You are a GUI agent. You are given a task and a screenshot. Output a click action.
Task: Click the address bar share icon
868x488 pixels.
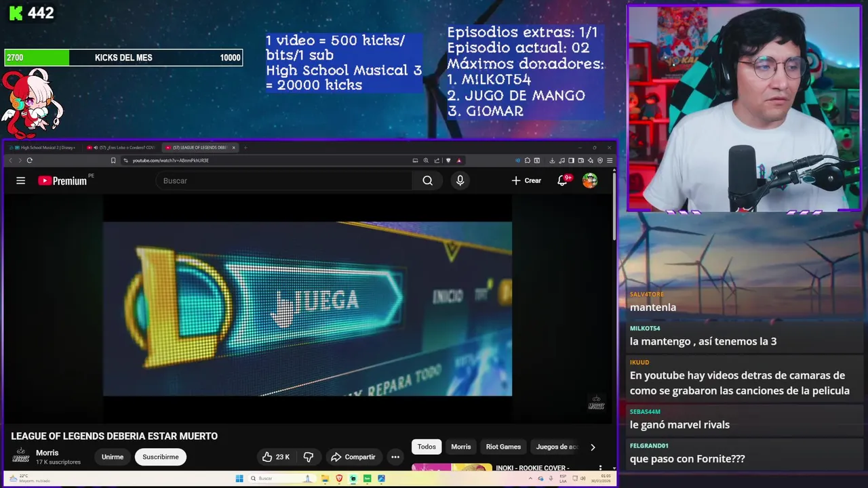437,161
